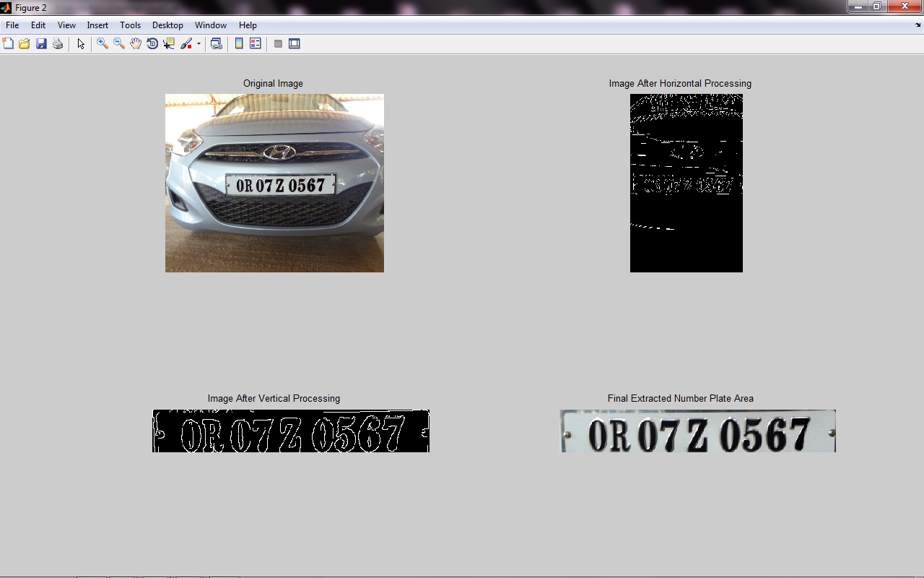924x578 pixels.
Task: Open the Insert menu
Action: 97,25
